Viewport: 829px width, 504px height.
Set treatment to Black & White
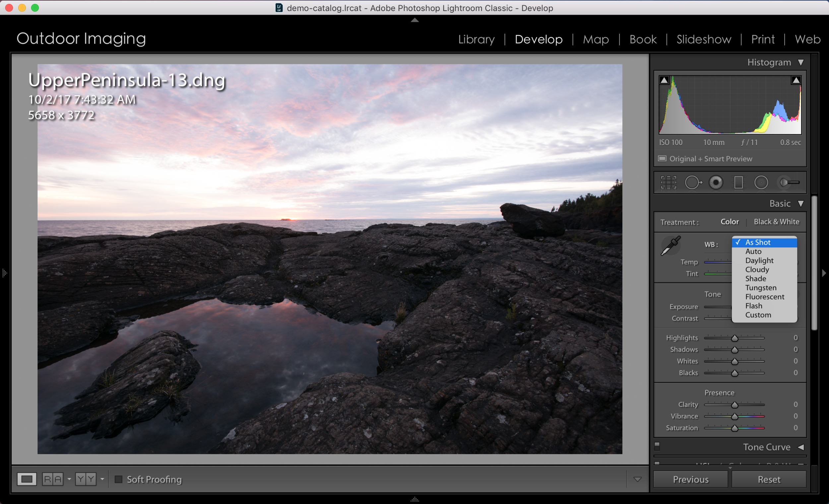pos(776,222)
